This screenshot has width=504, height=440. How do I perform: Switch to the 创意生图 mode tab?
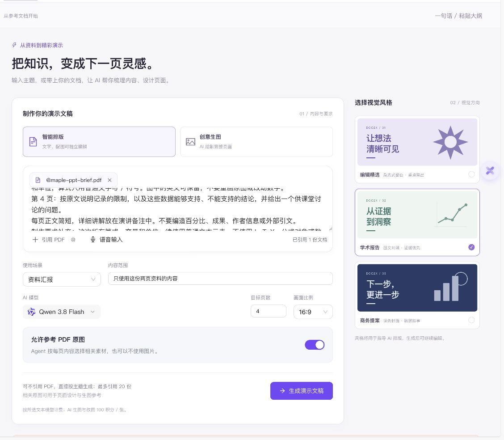coord(256,141)
